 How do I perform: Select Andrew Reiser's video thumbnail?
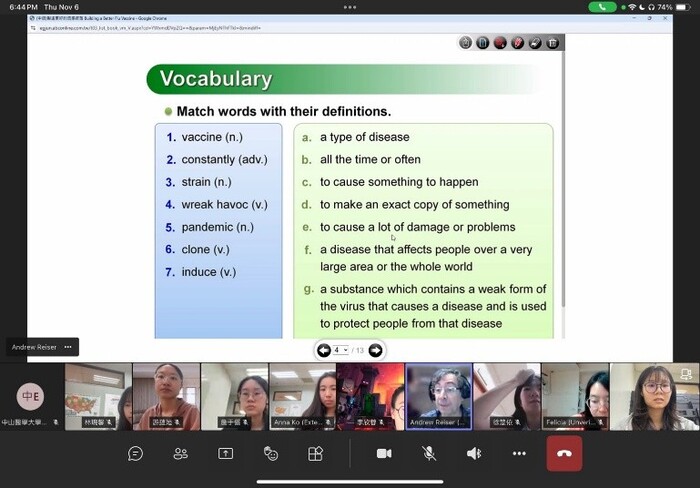click(x=438, y=396)
